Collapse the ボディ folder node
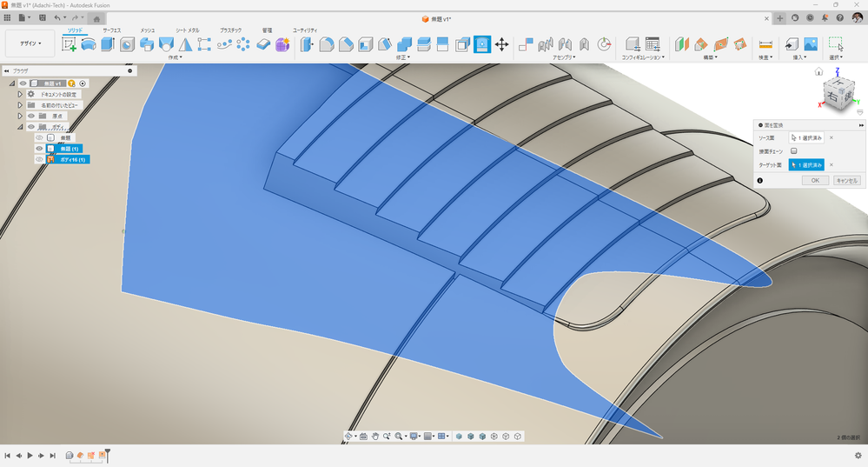 20,127
